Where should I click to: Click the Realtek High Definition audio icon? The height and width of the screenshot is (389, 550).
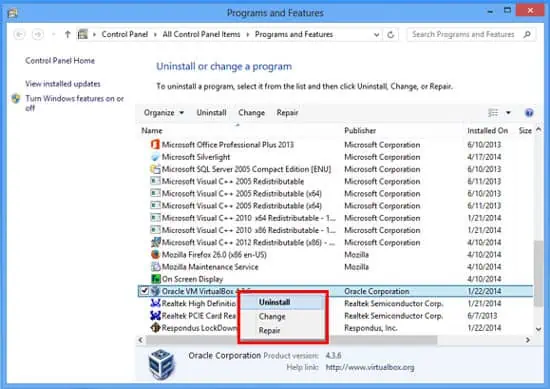click(155, 303)
